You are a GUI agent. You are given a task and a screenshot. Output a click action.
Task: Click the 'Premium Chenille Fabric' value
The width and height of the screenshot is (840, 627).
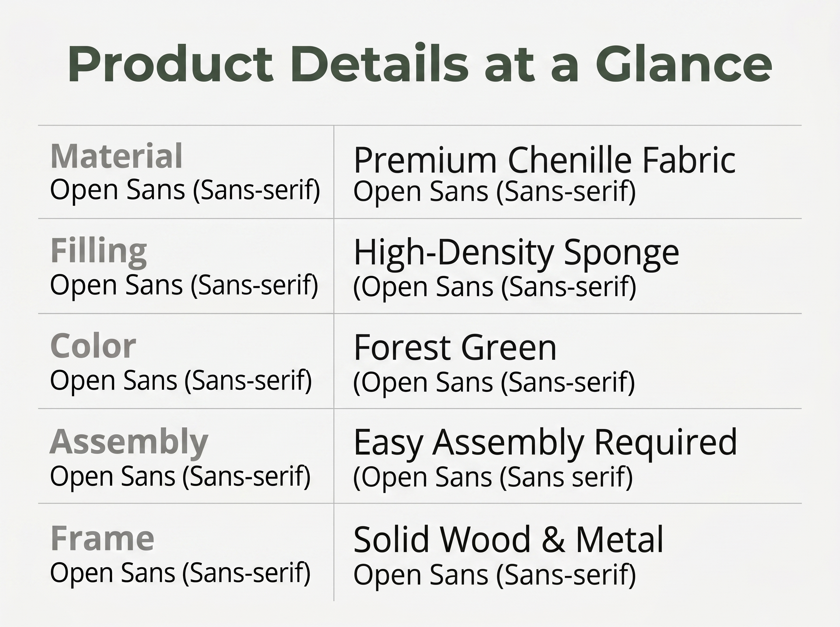coord(545,160)
